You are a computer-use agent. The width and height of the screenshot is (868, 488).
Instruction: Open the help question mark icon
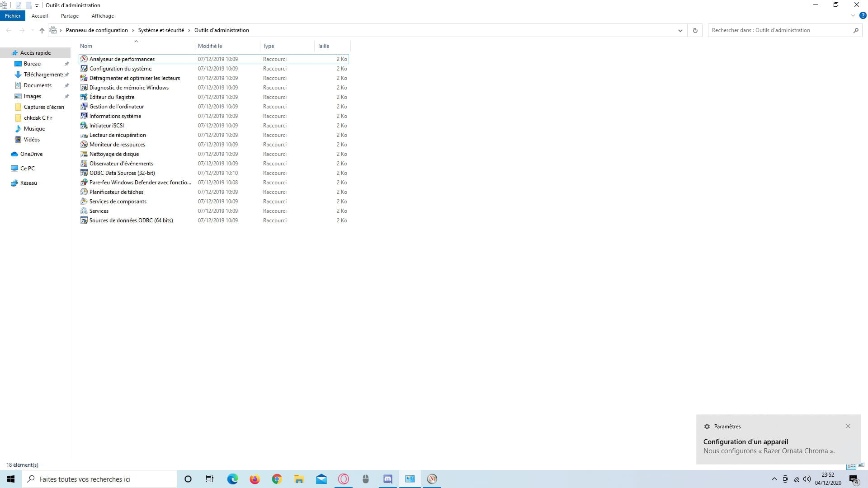(x=863, y=15)
